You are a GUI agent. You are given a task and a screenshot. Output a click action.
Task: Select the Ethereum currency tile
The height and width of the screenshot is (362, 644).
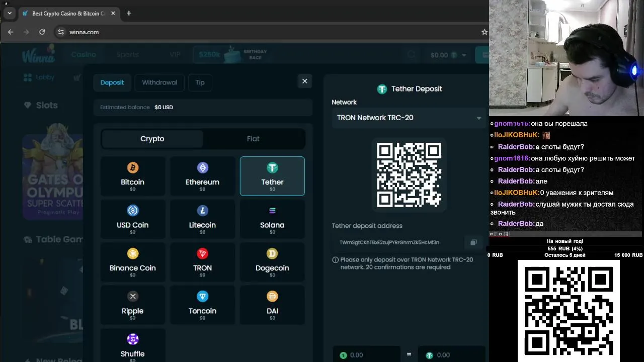click(202, 176)
